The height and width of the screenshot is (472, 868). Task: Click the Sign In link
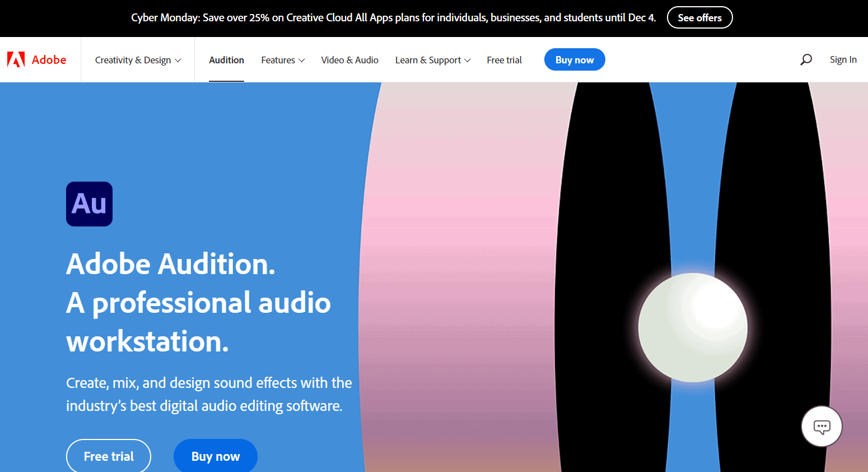(x=843, y=59)
